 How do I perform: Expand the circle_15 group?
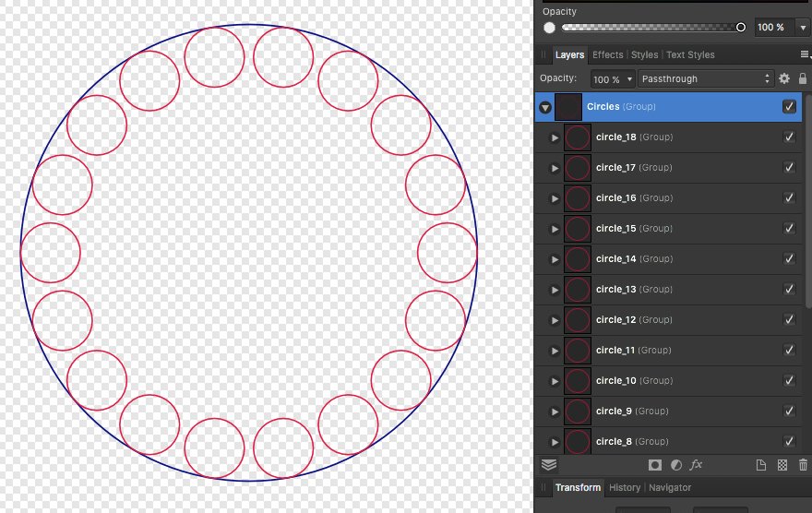[x=555, y=229]
